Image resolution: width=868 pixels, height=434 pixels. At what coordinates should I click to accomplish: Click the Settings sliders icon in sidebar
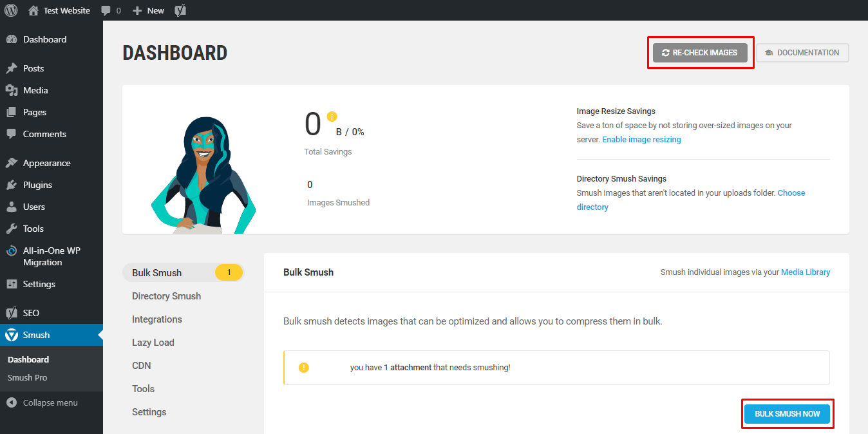[x=12, y=284]
